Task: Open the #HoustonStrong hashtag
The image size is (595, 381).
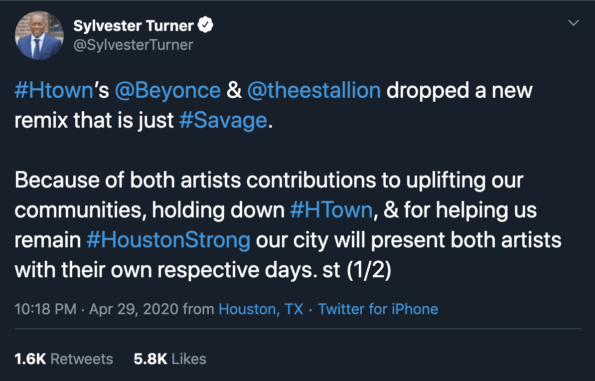Action: (168, 240)
